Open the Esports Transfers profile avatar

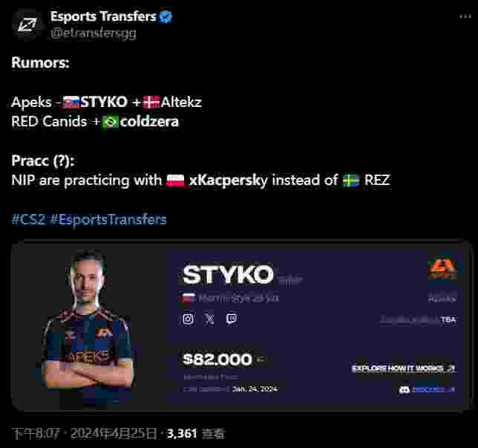(27, 25)
